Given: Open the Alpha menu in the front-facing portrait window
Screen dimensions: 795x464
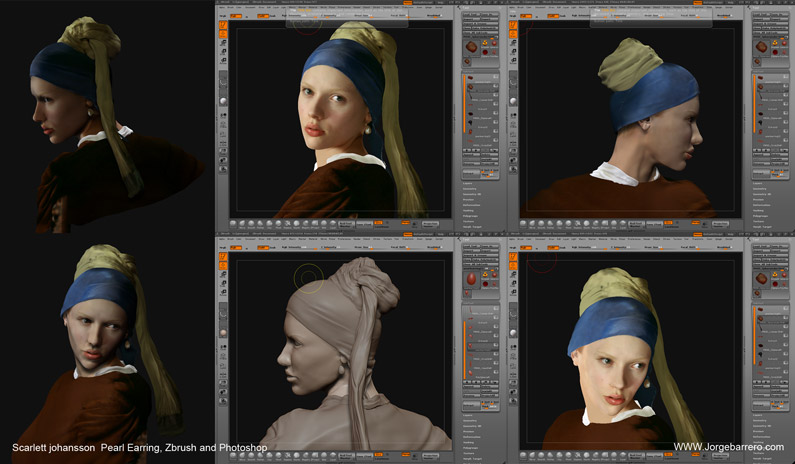Looking at the screenshot, I should click(x=222, y=7).
